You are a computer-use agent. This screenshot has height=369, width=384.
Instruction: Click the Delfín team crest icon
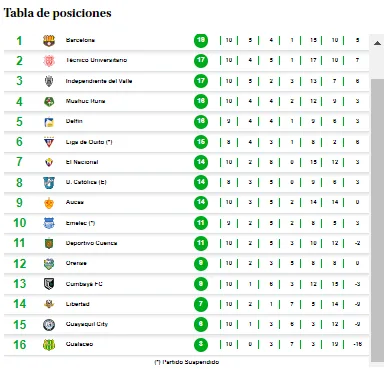click(x=49, y=122)
